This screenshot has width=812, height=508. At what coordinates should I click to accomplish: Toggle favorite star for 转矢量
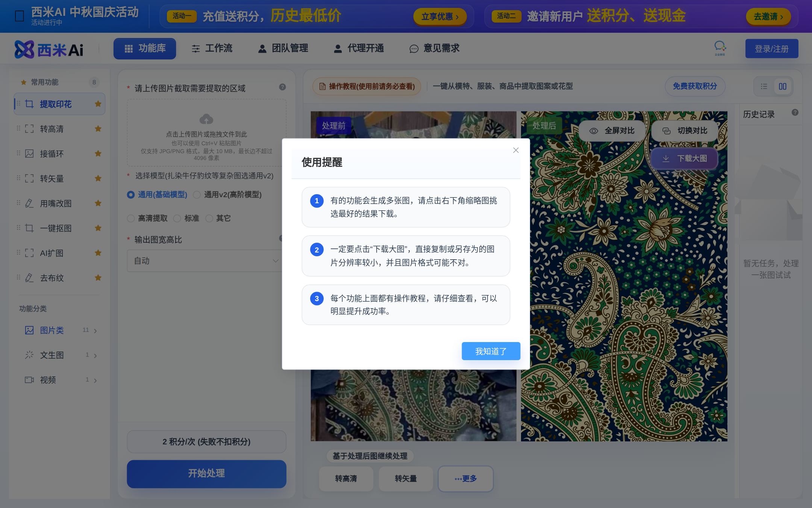[98, 178]
